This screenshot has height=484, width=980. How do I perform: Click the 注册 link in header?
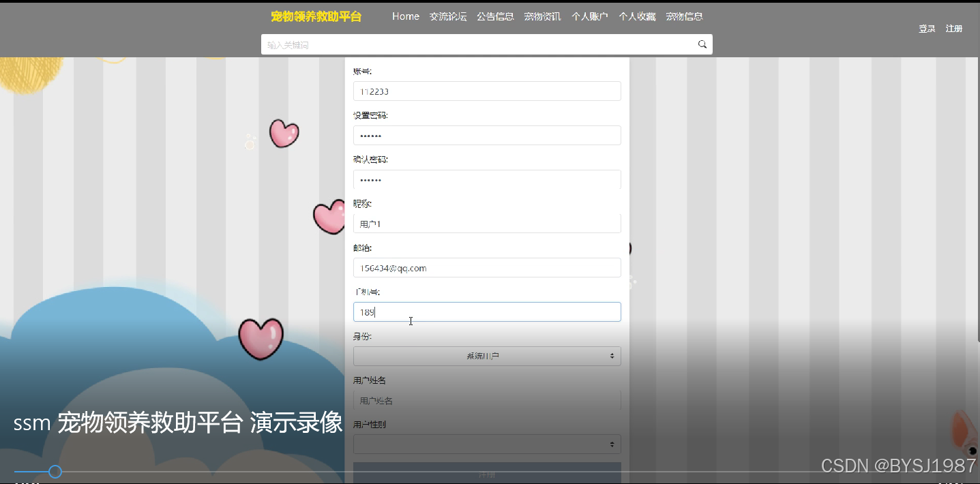[x=954, y=29]
